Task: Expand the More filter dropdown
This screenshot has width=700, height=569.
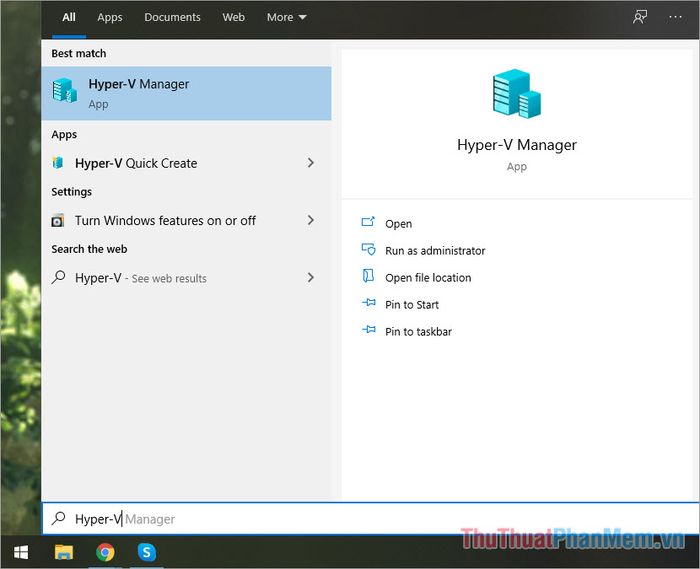Action: click(x=287, y=17)
